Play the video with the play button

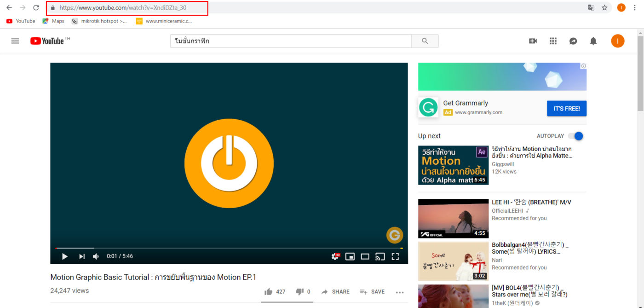65,256
